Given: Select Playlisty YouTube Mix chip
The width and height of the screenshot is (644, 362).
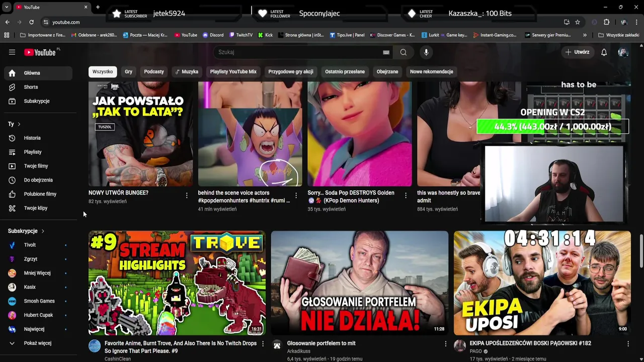Looking at the screenshot, I should 233,72.
